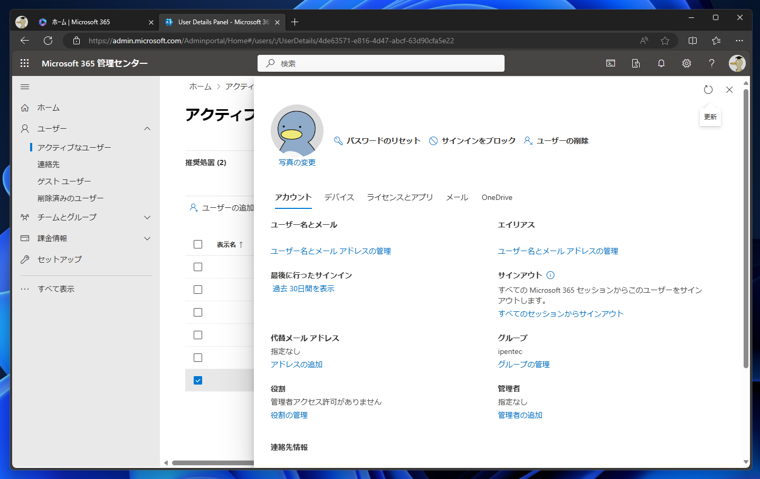Viewport: 760px width, 479px height.
Task: Switch to the ライセンスとアプリ tab
Action: (x=400, y=197)
